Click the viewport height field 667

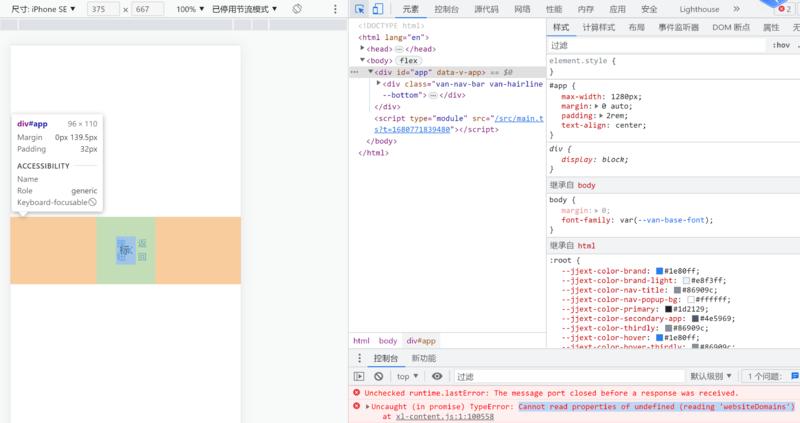pos(148,9)
